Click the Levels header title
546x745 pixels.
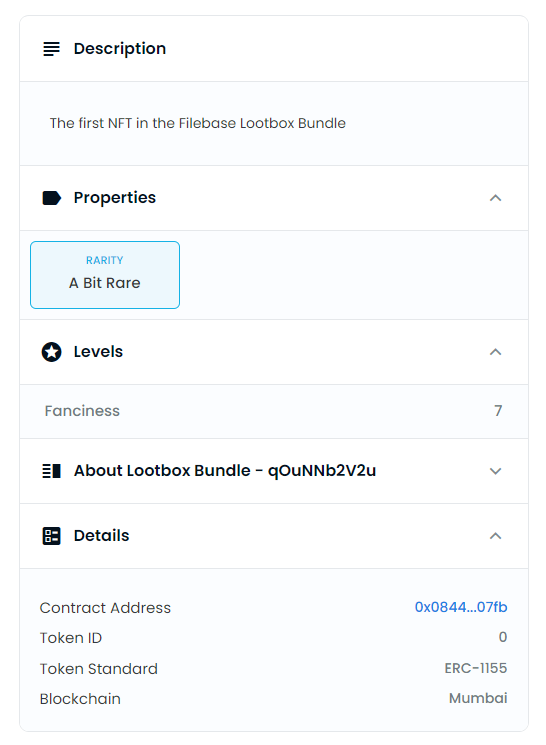[98, 352]
